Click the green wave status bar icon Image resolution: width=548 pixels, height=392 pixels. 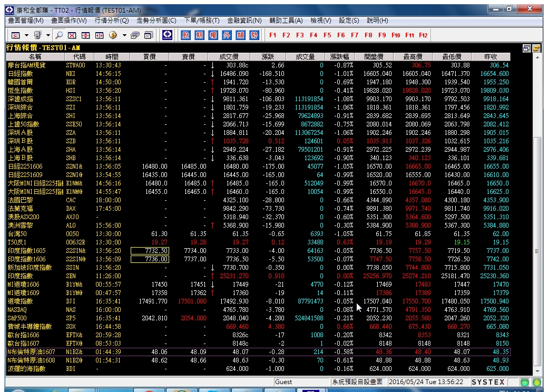(x=525, y=382)
